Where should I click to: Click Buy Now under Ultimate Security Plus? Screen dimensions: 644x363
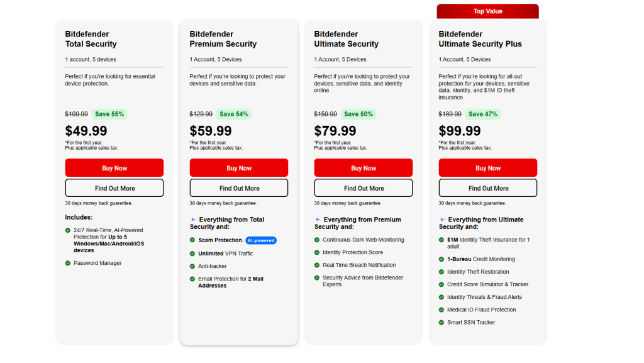tap(487, 167)
